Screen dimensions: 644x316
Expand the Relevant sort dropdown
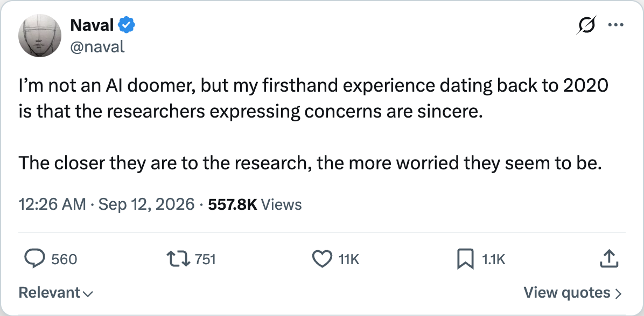pos(56,293)
